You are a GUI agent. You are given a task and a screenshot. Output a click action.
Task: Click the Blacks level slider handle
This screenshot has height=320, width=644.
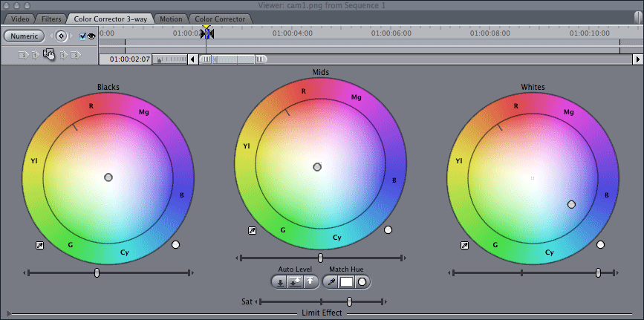point(97,272)
